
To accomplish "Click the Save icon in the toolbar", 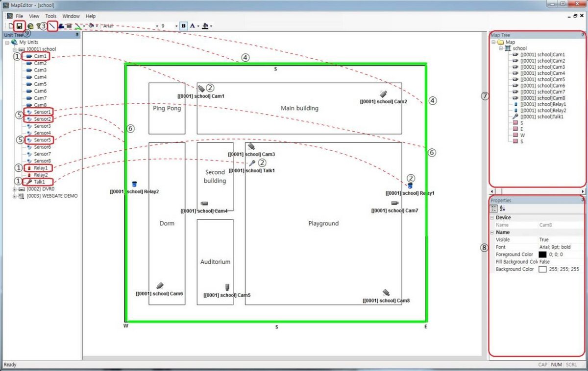I will tap(20, 25).
